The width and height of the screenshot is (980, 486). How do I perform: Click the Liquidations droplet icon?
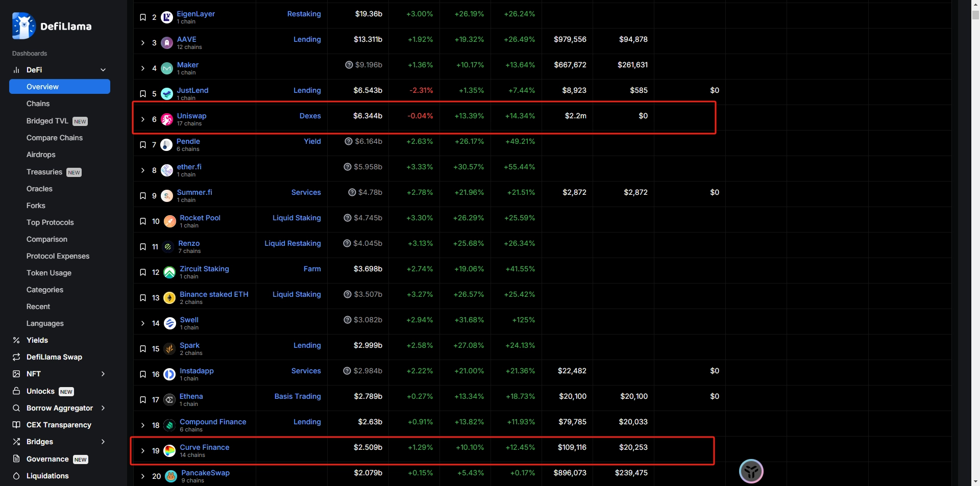(16, 476)
